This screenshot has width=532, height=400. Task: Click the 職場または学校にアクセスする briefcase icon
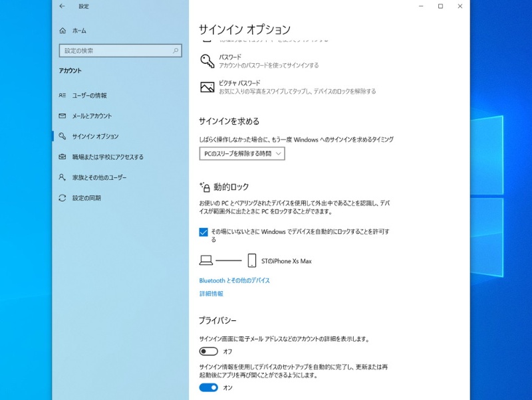point(62,157)
